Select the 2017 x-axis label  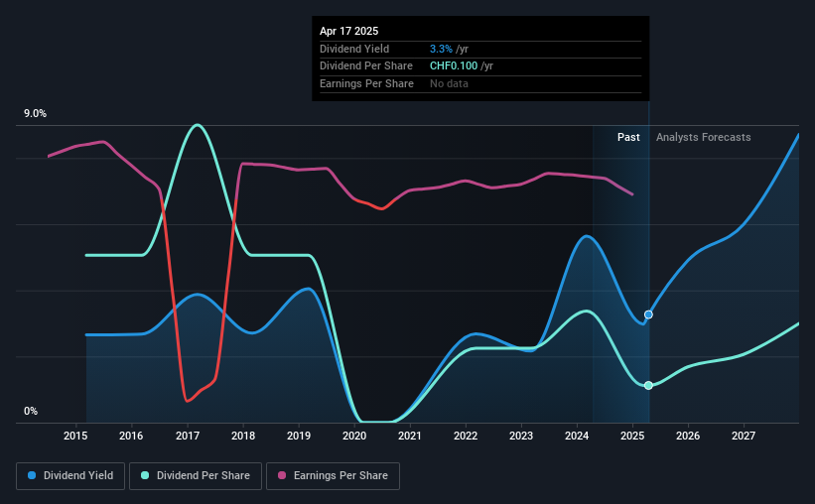click(187, 436)
